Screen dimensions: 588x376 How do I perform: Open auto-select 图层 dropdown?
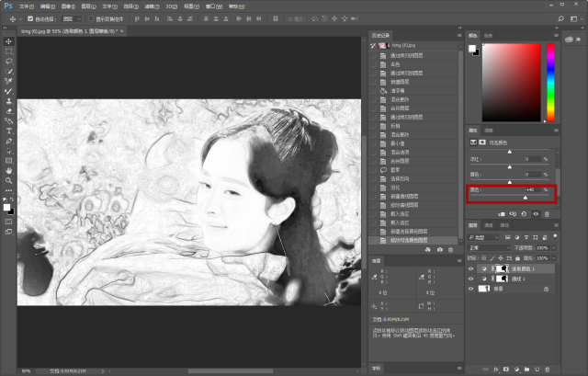[72, 18]
